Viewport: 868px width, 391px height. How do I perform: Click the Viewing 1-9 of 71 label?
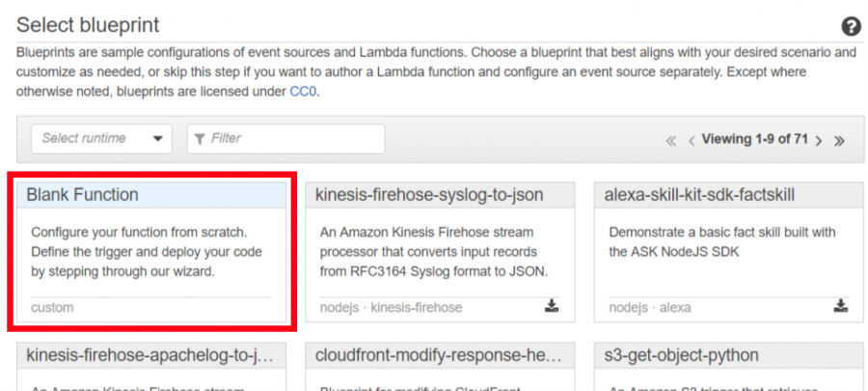tap(755, 139)
